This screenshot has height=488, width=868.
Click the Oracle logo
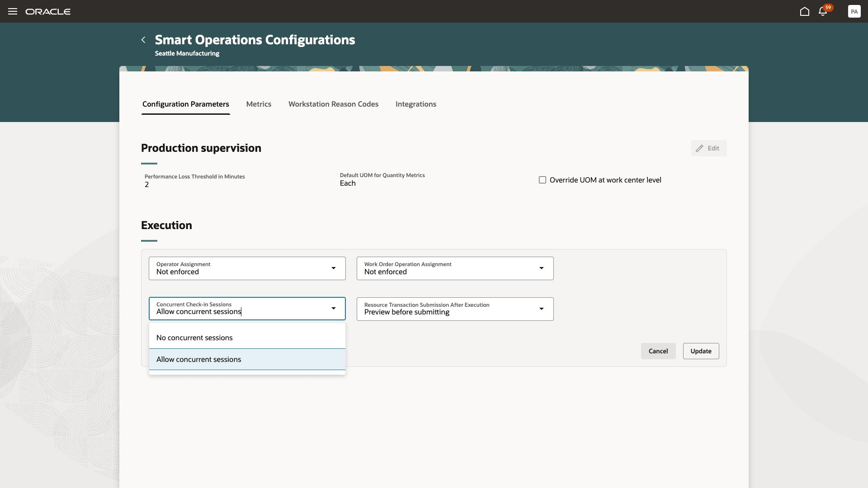(48, 11)
